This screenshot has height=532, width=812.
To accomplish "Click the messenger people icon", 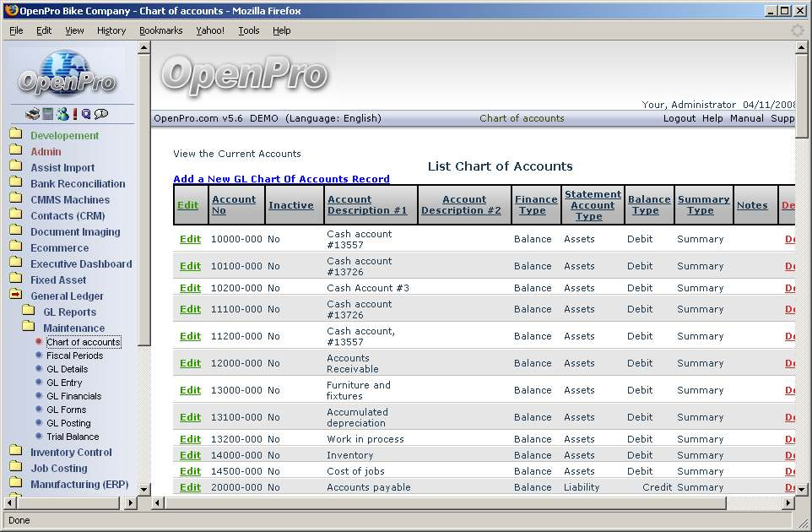I will (x=62, y=114).
